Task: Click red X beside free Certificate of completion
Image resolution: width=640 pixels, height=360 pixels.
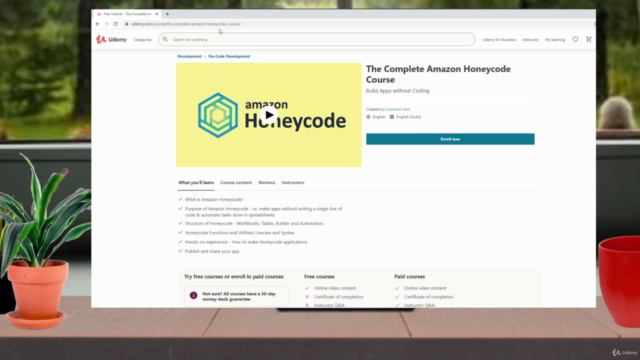Action: (307, 297)
